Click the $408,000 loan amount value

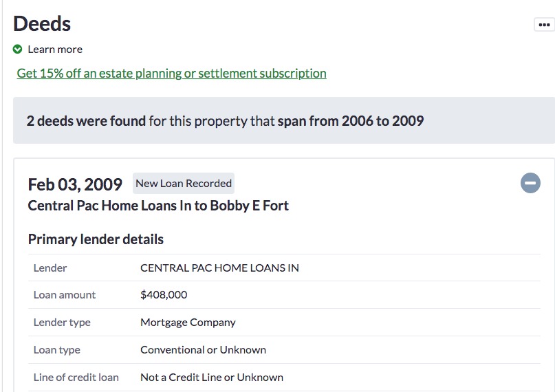pyautogui.click(x=164, y=295)
